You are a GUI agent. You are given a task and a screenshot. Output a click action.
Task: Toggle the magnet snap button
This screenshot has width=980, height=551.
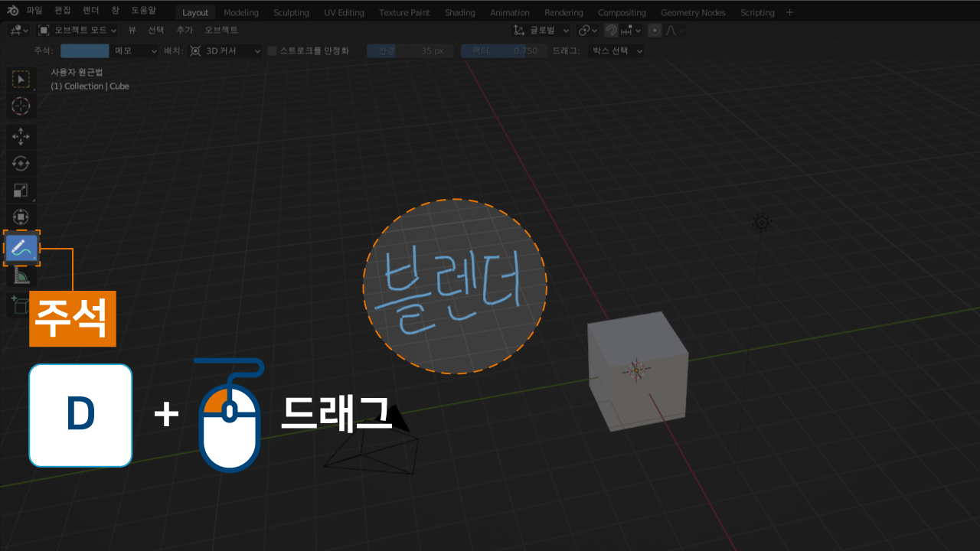611,31
